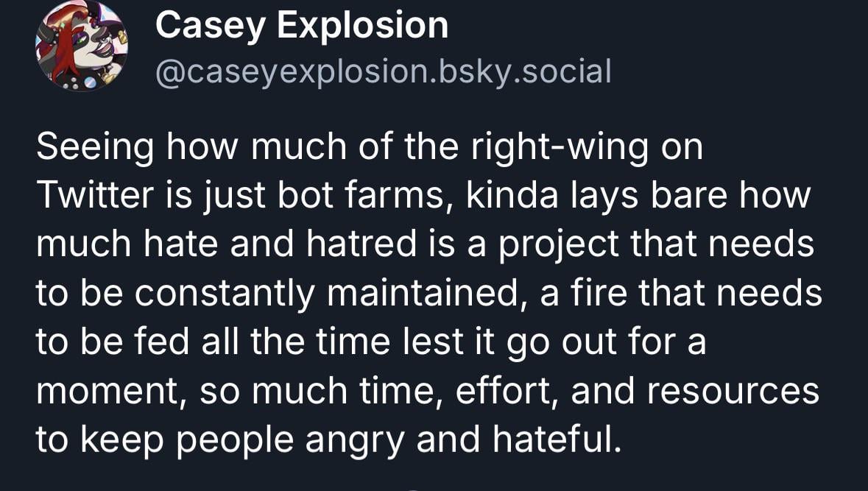Open the @caseyexplosion.bsky.social handle link
Viewport: 868px width, 491px height.
tap(383, 71)
